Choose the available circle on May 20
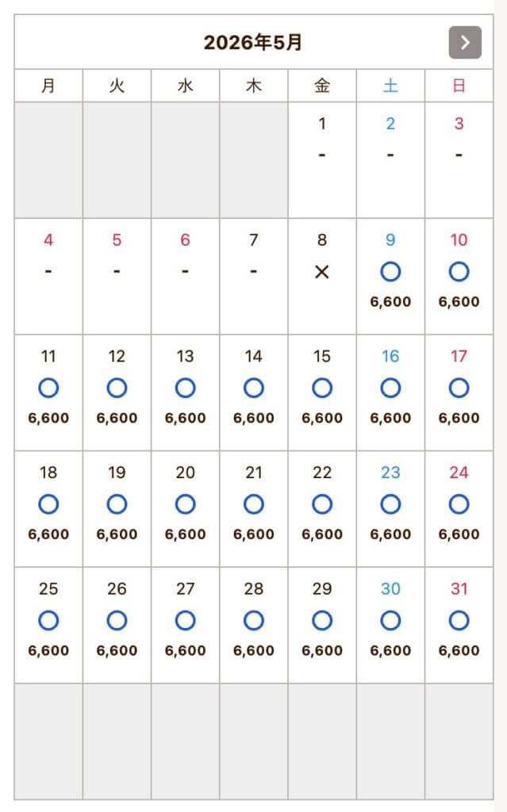The width and height of the screenshot is (507, 812). point(185,504)
